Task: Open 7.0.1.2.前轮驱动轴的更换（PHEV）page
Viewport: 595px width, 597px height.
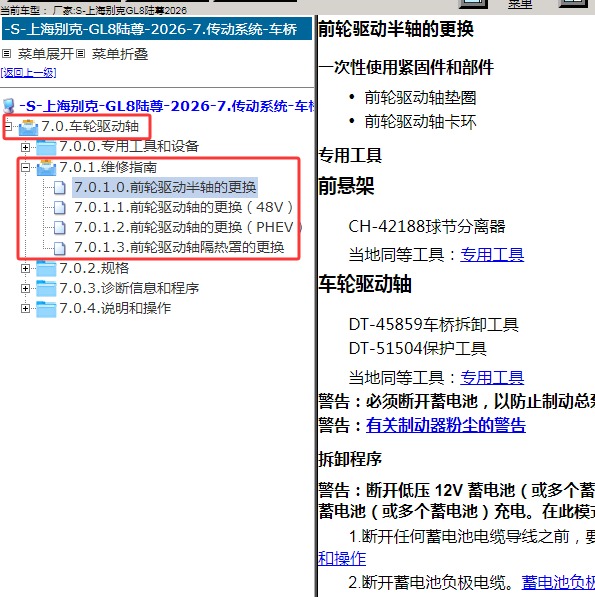Action: coord(188,227)
